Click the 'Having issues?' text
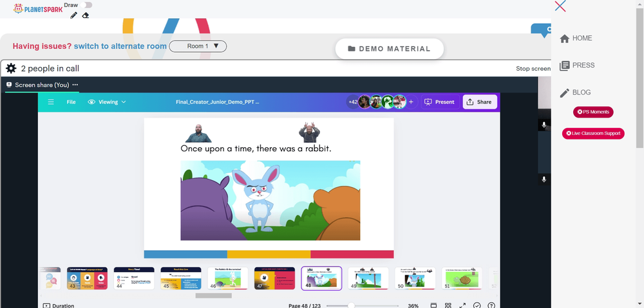This screenshot has height=308, width=644. [43, 46]
